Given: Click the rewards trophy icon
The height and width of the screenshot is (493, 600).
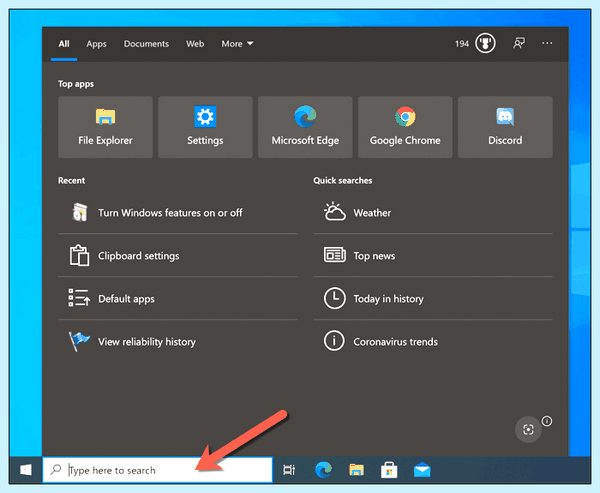Looking at the screenshot, I should (485, 43).
